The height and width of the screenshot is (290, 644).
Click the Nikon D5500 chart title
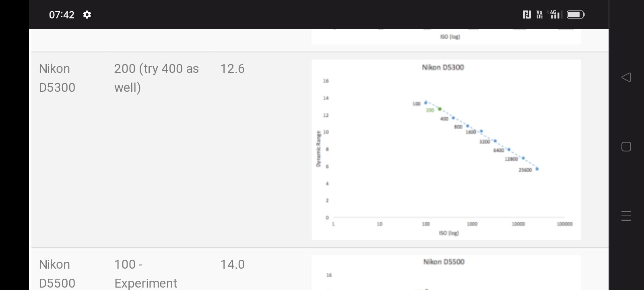tap(444, 262)
